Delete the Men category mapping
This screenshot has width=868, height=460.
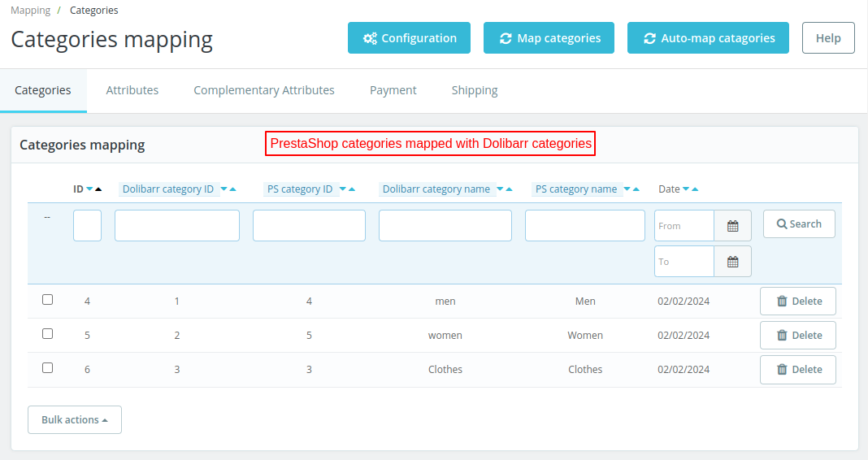tap(798, 301)
